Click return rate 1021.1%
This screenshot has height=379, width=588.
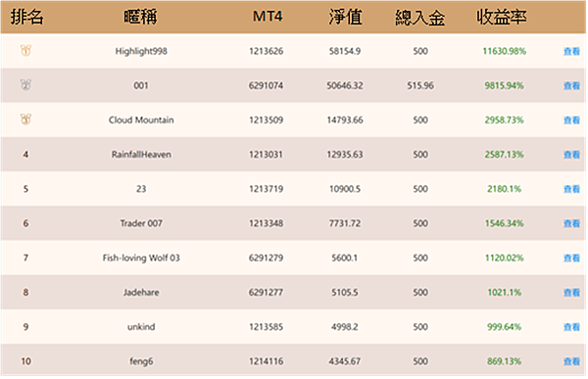click(505, 293)
